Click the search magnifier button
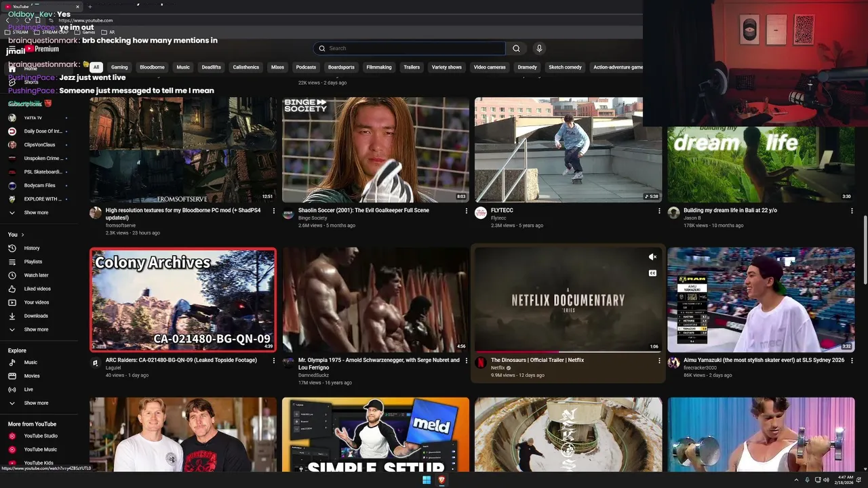The height and width of the screenshot is (488, 868). click(516, 48)
